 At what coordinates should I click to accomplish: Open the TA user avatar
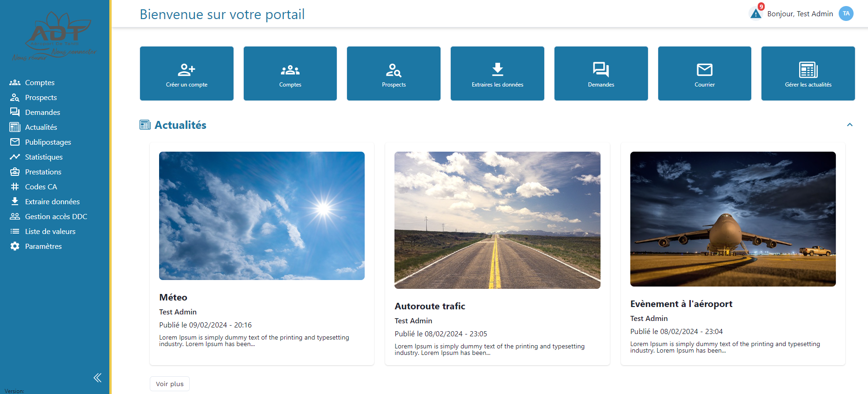click(x=846, y=13)
